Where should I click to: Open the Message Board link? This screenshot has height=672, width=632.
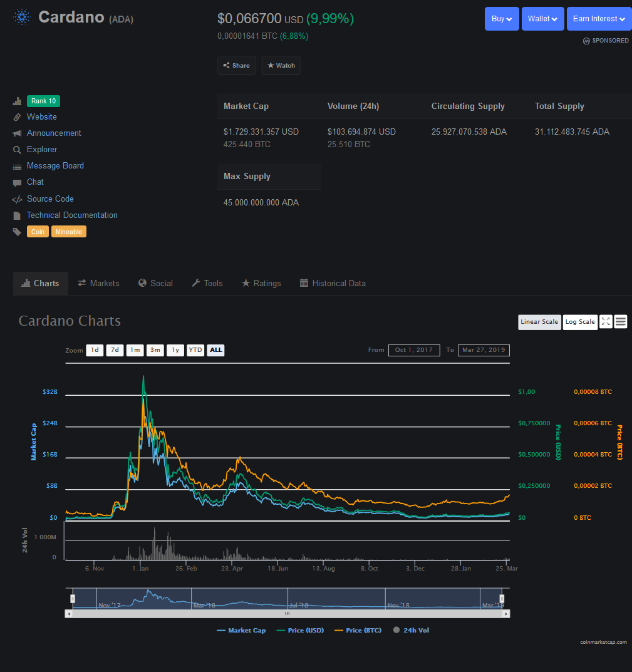(x=55, y=166)
